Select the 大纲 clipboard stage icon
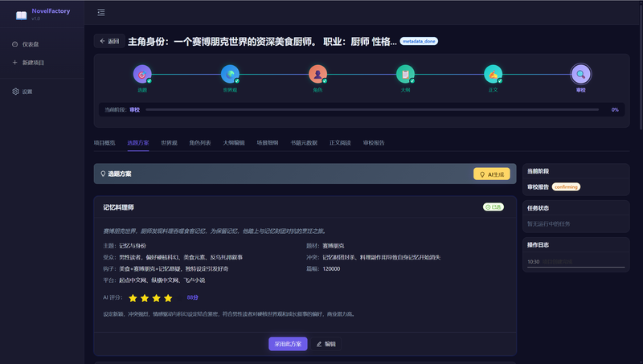The image size is (643, 364). tap(405, 74)
